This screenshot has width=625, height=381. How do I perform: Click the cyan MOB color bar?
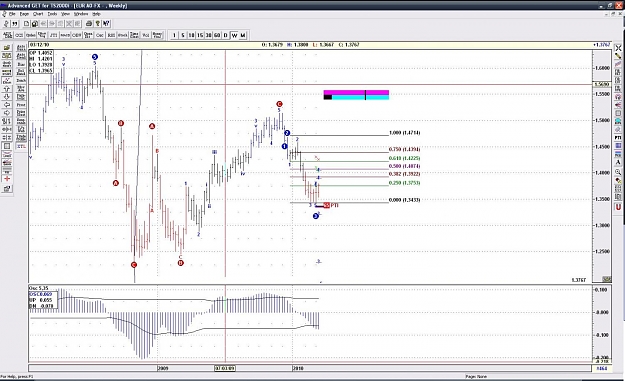coord(360,97)
